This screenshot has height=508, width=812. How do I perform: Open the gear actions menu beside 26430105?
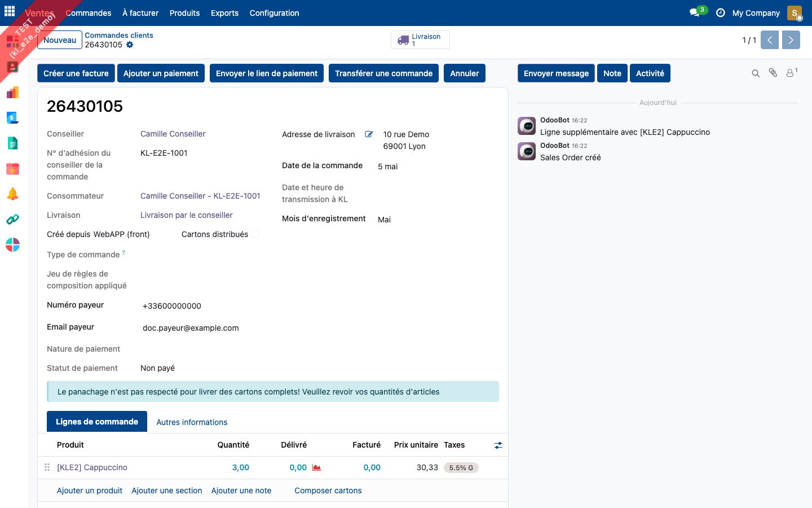[130, 45]
